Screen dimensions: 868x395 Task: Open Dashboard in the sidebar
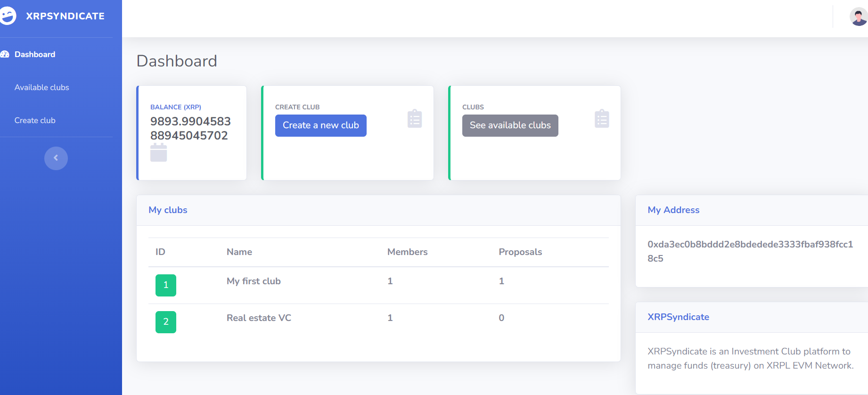click(35, 54)
